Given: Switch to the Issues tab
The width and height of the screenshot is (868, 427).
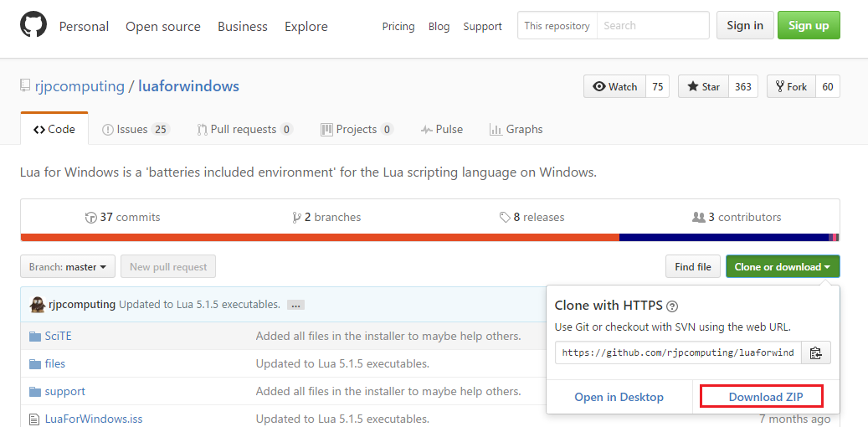Looking at the screenshot, I should 136,129.
